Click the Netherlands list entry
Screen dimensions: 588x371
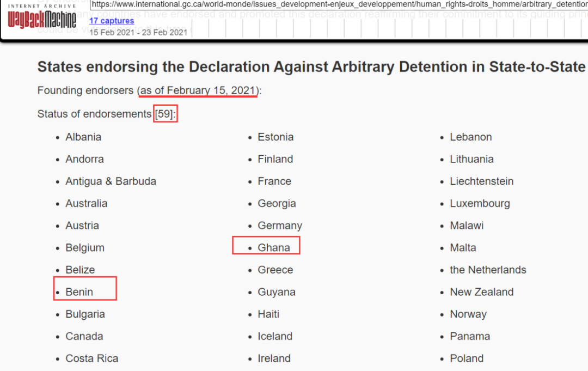click(x=488, y=270)
